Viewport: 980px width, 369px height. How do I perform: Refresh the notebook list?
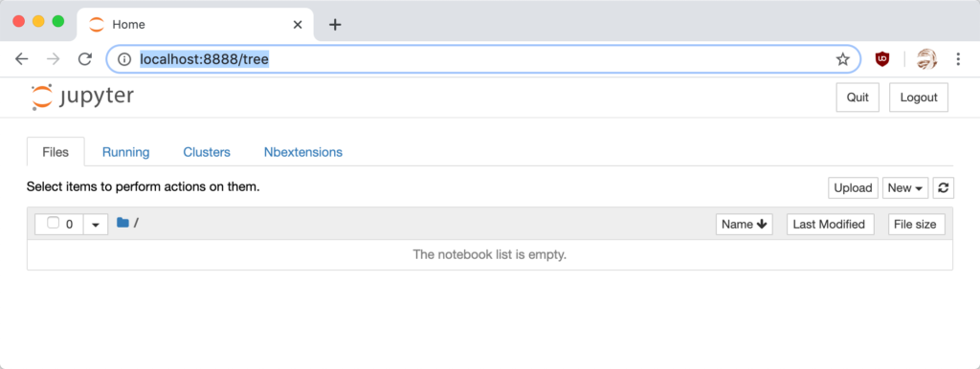click(943, 188)
